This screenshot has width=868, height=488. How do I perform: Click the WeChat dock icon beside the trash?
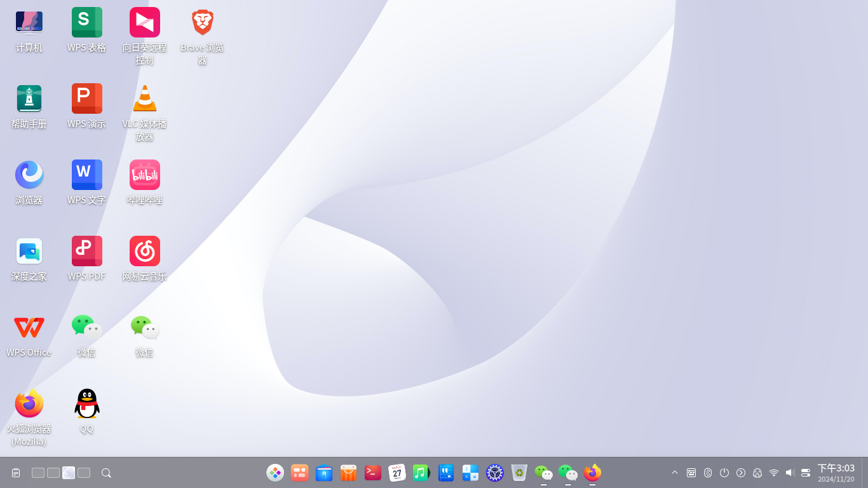pos(543,473)
